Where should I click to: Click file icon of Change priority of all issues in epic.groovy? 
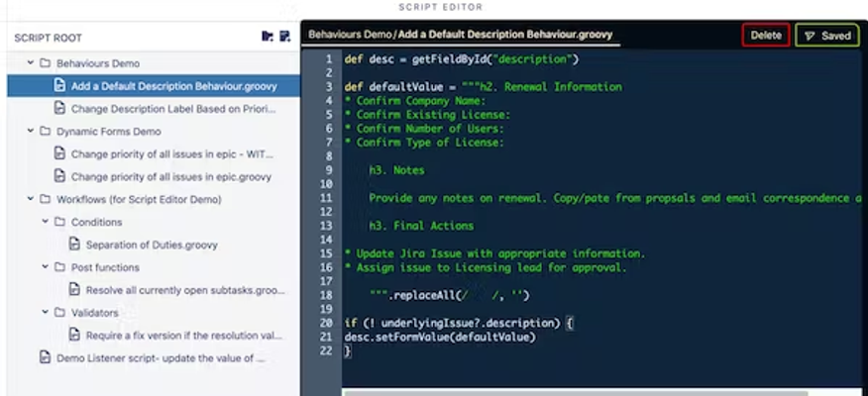click(x=59, y=176)
